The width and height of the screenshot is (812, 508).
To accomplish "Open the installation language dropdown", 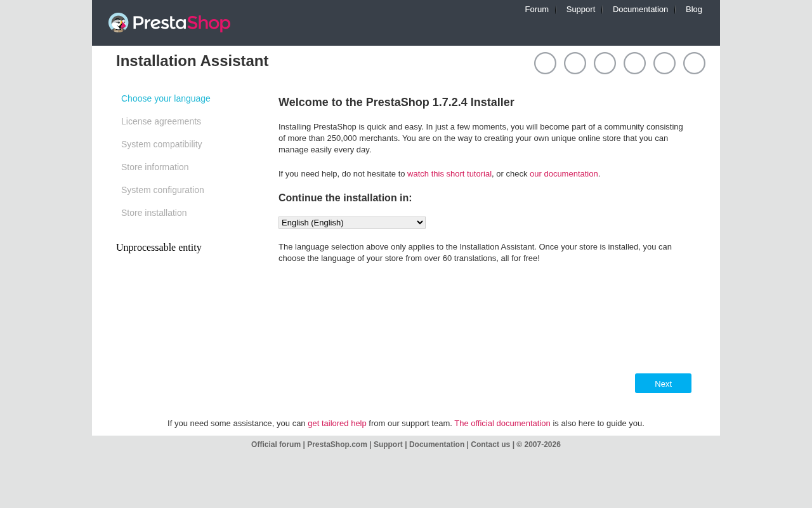I will point(352,223).
